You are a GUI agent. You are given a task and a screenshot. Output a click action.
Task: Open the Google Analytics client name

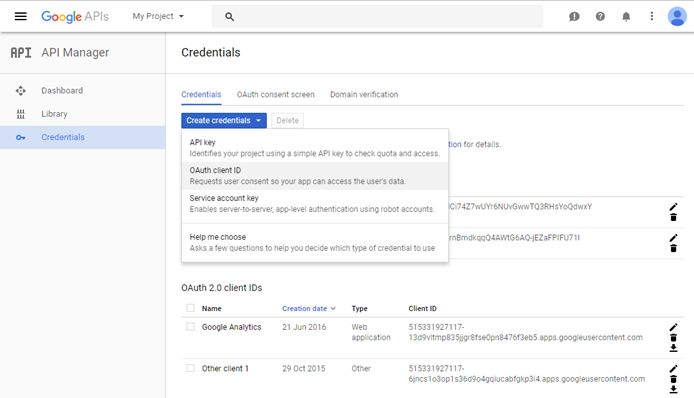[231, 327]
